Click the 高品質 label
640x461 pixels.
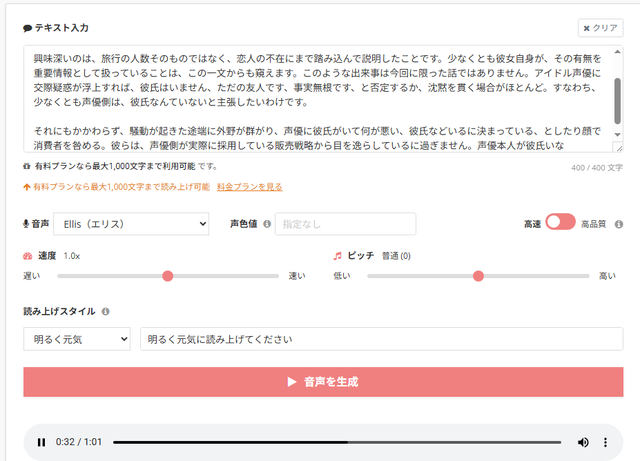click(x=593, y=224)
